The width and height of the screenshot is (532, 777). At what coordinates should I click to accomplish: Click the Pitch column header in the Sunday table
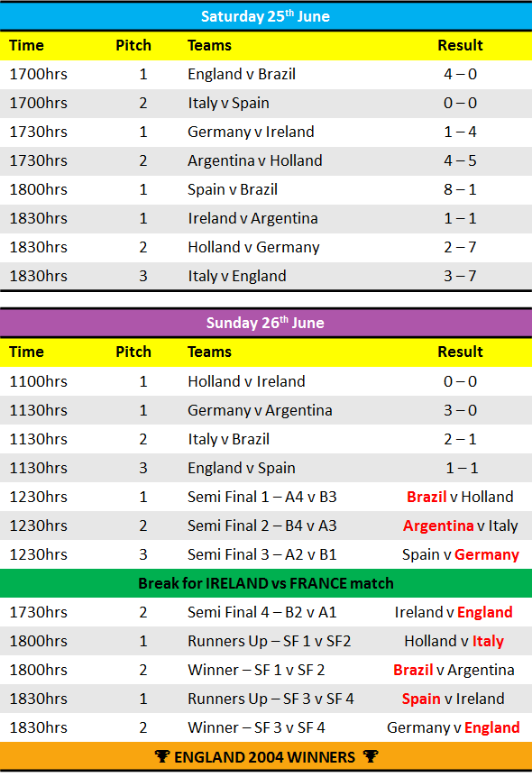(x=133, y=352)
